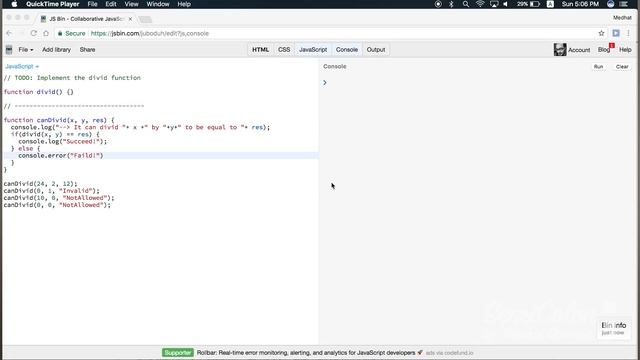Image resolution: width=640 pixels, height=360 pixels.
Task: Open JS Bin Help link
Action: click(625, 49)
